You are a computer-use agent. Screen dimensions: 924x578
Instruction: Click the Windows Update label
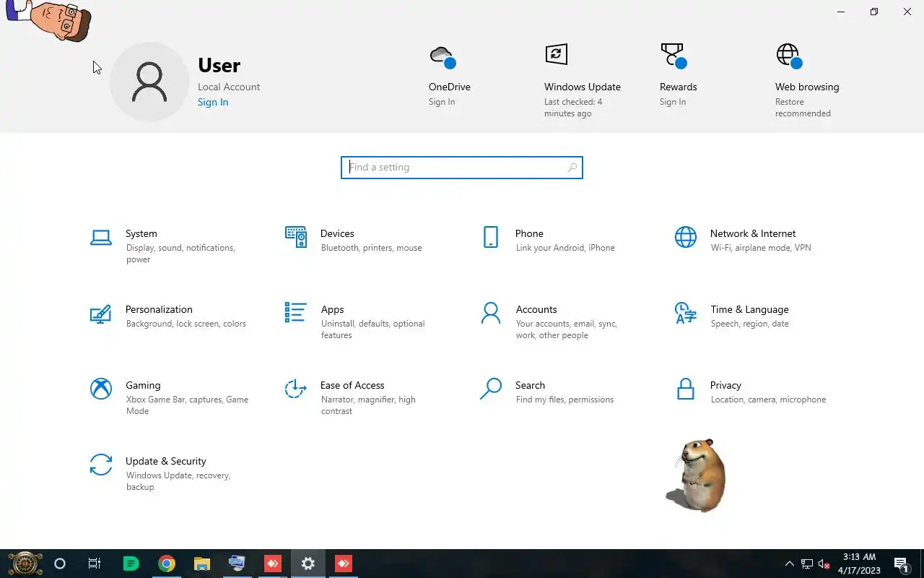click(x=583, y=87)
